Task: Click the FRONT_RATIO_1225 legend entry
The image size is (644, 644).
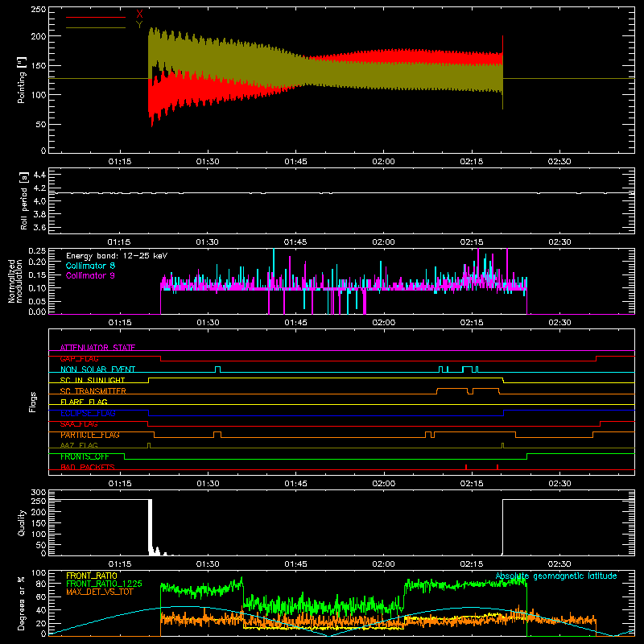Action: click(x=105, y=584)
